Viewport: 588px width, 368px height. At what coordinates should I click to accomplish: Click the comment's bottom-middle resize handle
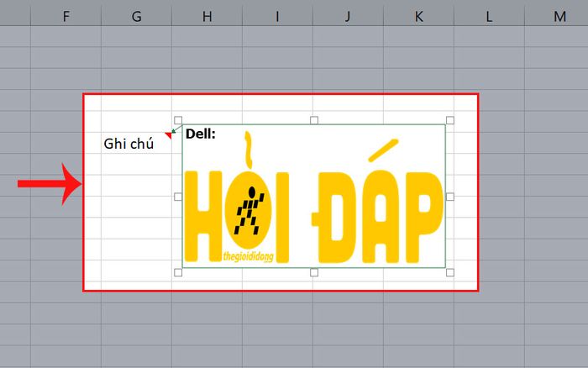314,272
